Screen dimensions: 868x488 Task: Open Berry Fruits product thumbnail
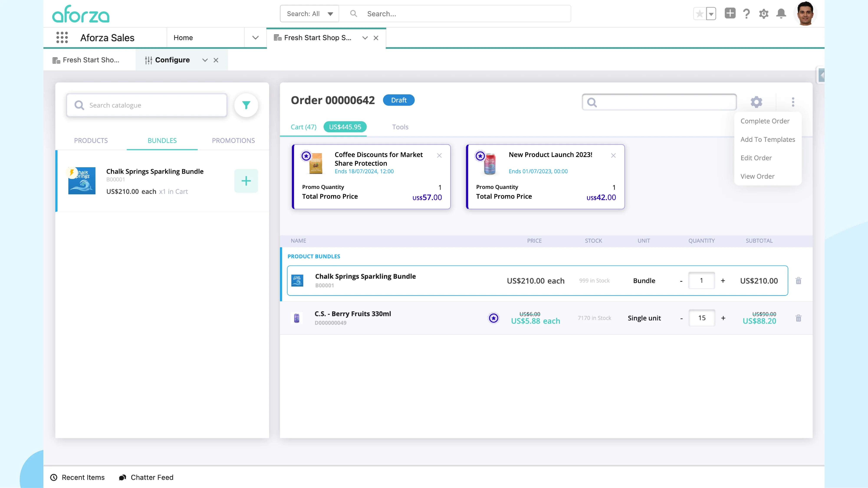coord(296,318)
